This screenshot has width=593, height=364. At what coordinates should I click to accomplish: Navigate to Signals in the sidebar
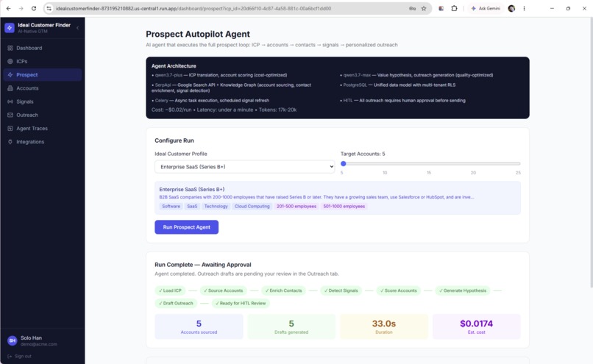click(43, 101)
